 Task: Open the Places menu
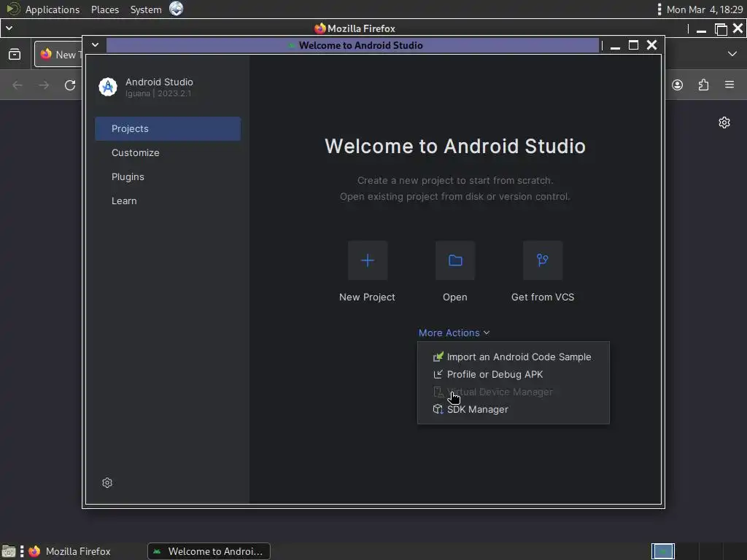click(105, 9)
